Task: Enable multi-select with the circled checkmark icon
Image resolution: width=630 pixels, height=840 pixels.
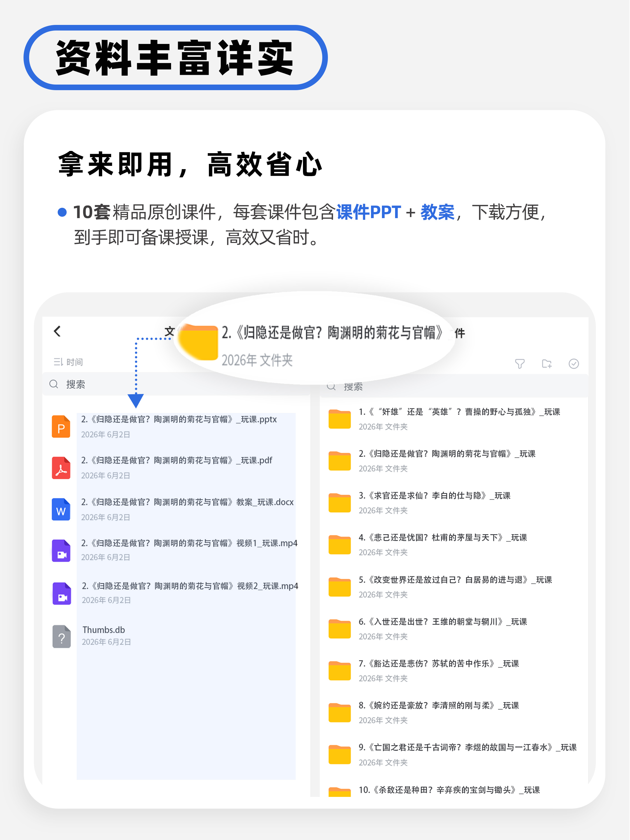Action: (574, 364)
